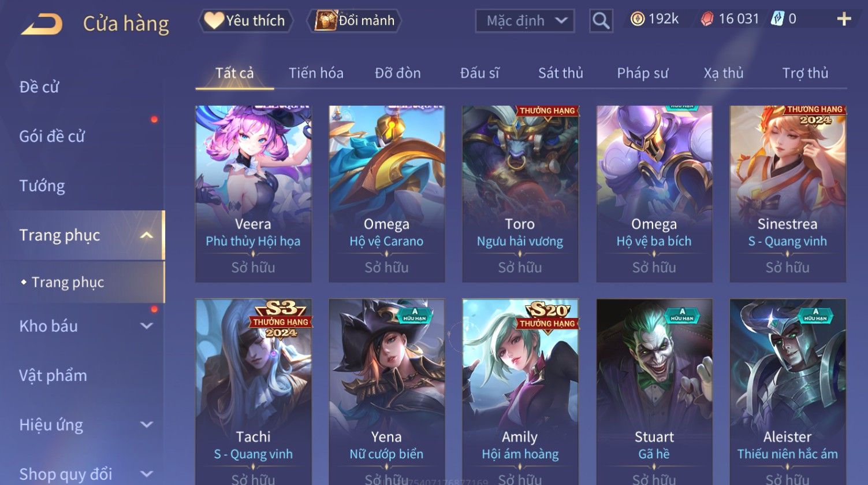Screen dimensions: 868x485
Task: Open Đổi mảnh fragment exchange
Action: pyautogui.click(x=355, y=21)
